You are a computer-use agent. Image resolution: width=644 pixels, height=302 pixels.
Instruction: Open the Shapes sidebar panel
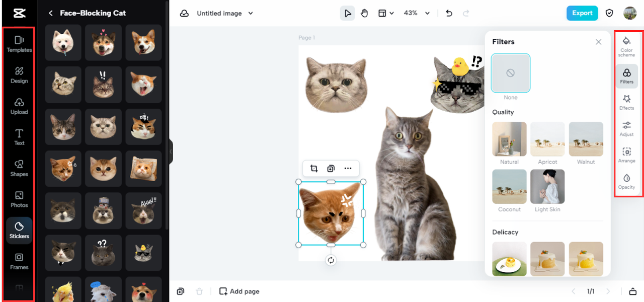coord(19,168)
